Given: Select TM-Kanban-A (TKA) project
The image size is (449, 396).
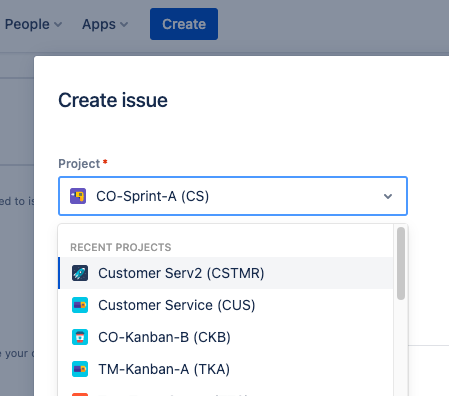Looking at the screenshot, I should click(x=226, y=369).
